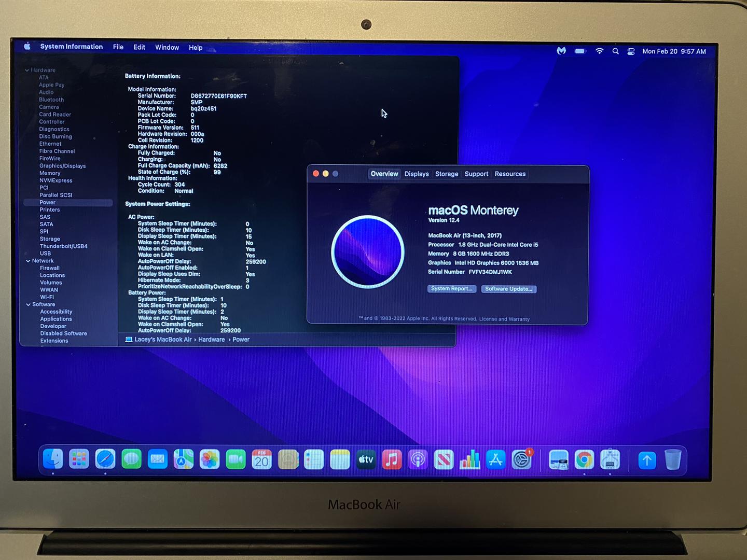
Task: Open Launchpad from the dock
Action: pyautogui.click(x=79, y=459)
